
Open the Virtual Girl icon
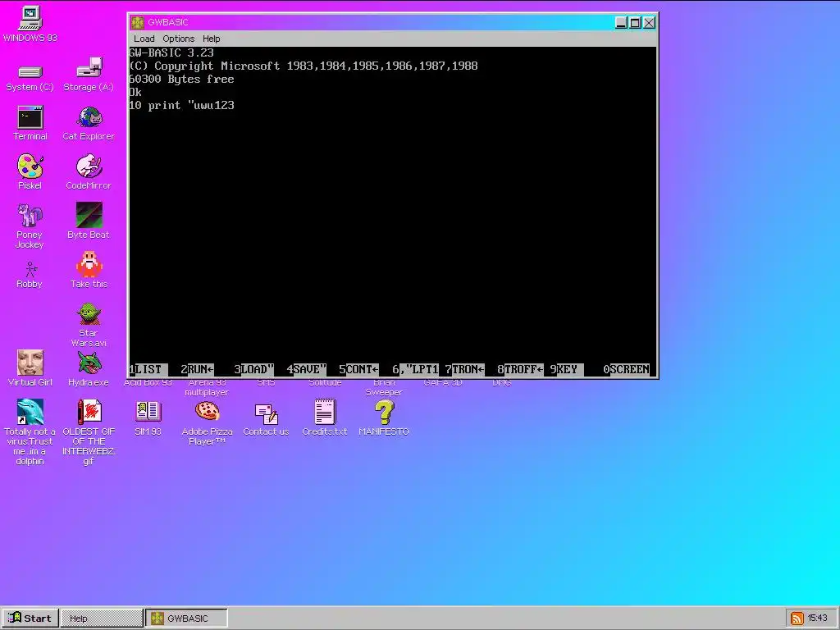30,368
